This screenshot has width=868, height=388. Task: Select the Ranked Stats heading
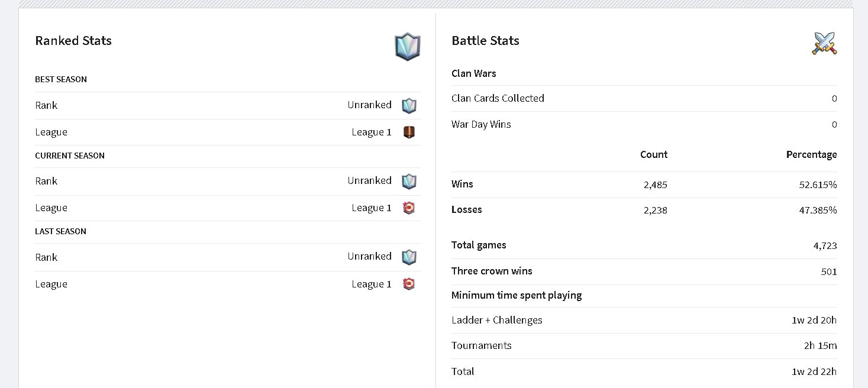click(x=73, y=41)
